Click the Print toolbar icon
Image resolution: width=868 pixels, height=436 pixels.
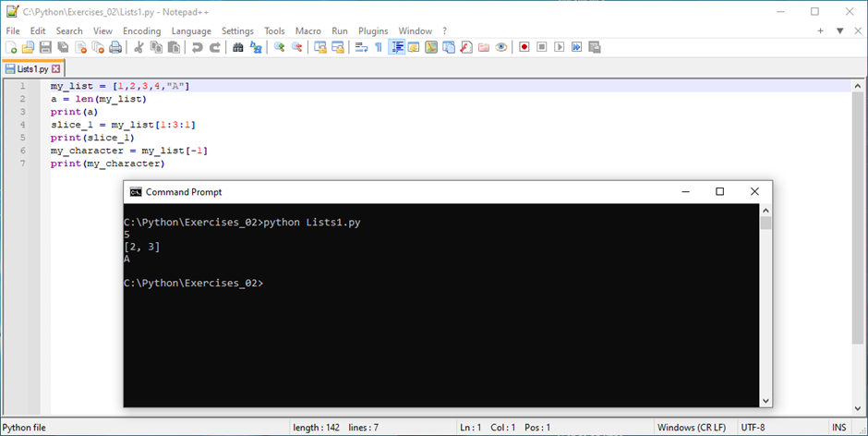[x=115, y=47]
